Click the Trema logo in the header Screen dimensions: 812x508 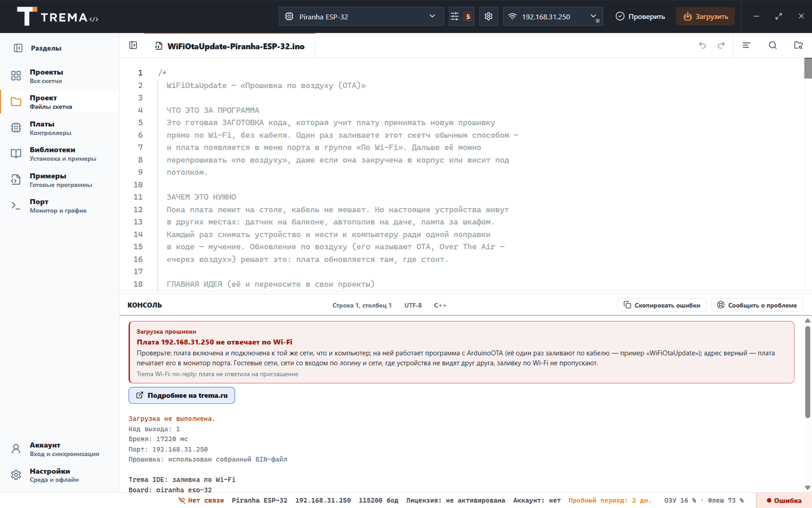pyautogui.click(x=58, y=16)
